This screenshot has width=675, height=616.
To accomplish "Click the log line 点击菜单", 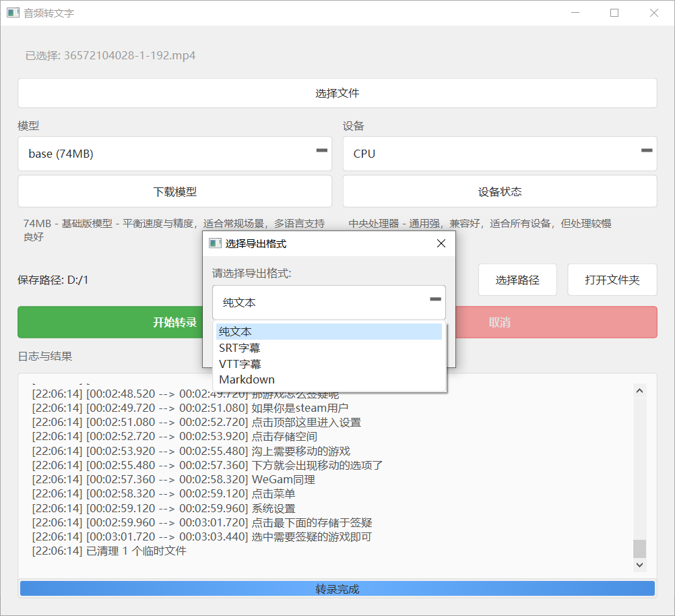I will 164,493.
